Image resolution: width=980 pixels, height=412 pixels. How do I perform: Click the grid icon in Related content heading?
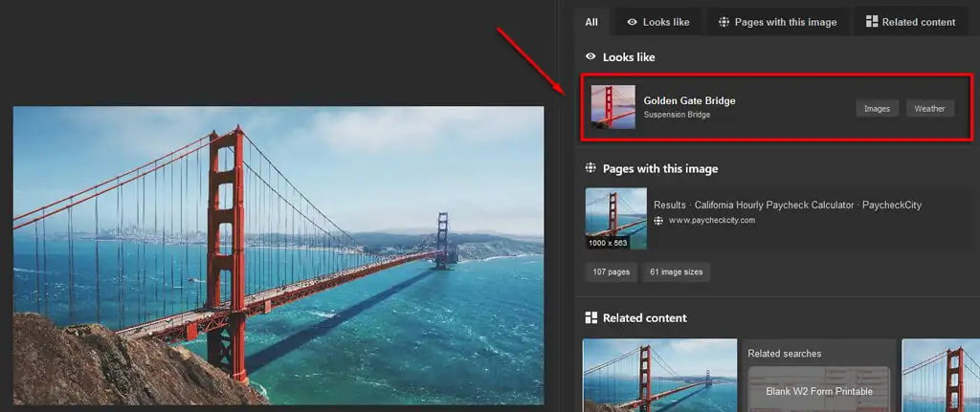590,317
